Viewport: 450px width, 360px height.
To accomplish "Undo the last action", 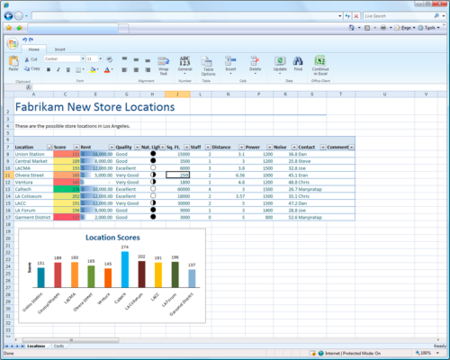I will [25, 40].
